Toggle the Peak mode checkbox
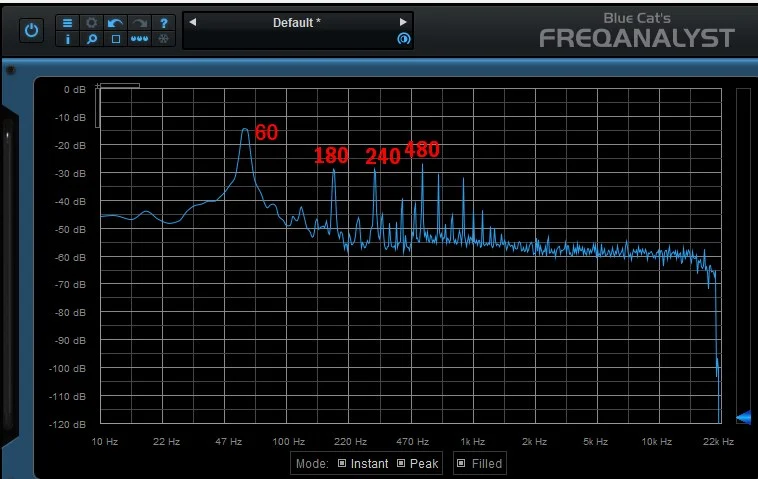Screen dimensions: 758x479 401,463
